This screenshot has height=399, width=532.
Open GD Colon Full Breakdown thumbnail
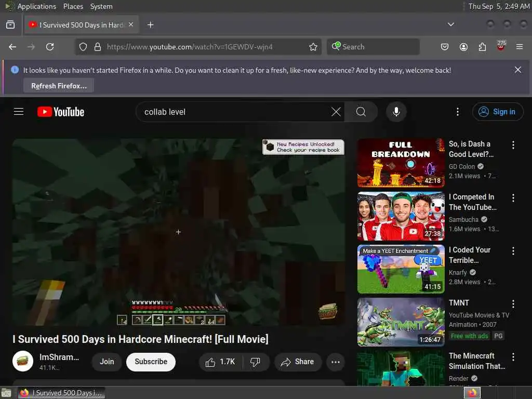(x=401, y=163)
